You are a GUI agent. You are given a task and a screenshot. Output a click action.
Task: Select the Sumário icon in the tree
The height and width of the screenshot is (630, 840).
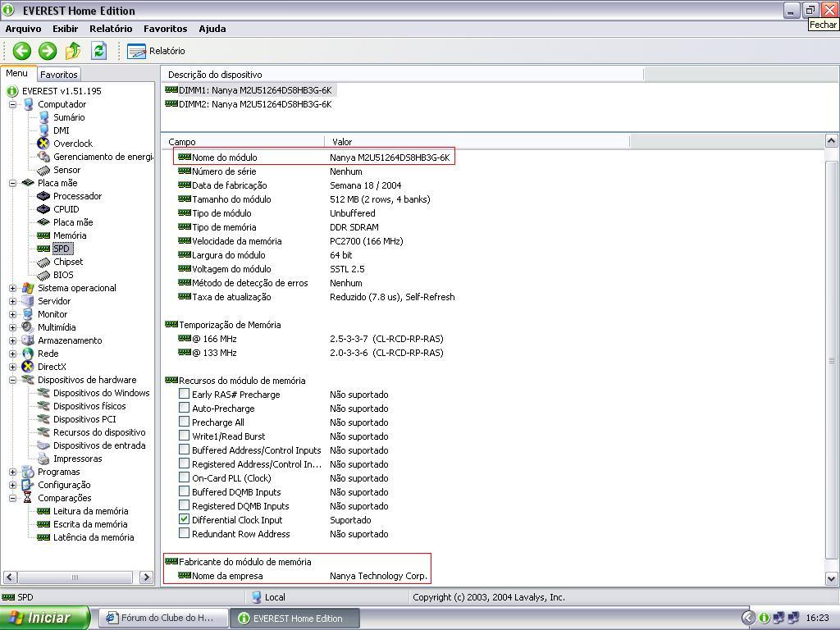[44, 117]
